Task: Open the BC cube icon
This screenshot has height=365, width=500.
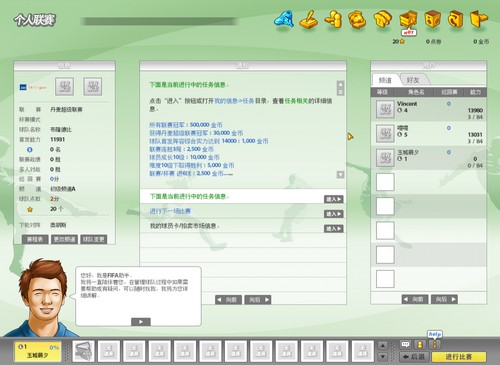Action: point(432,19)
